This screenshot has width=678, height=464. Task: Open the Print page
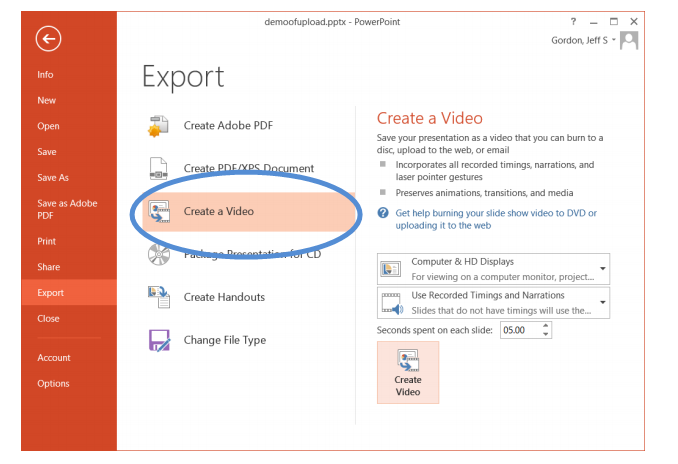46,241
